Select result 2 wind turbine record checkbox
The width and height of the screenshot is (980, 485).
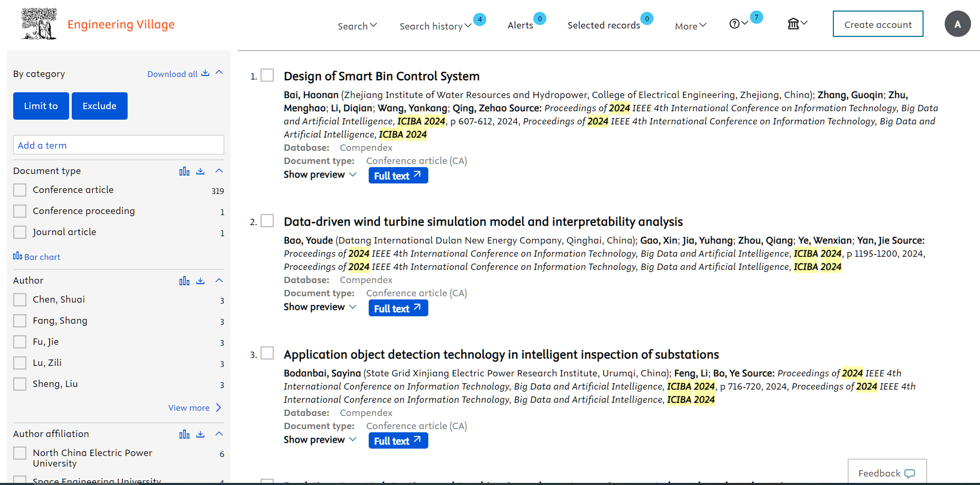[267, 220]
